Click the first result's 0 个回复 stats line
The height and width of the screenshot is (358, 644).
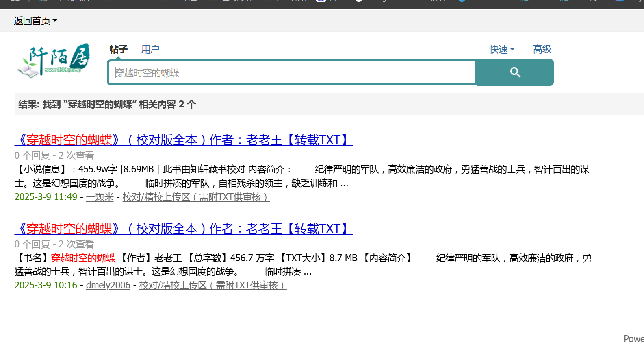pyautogui.click(x=54, y=155)
